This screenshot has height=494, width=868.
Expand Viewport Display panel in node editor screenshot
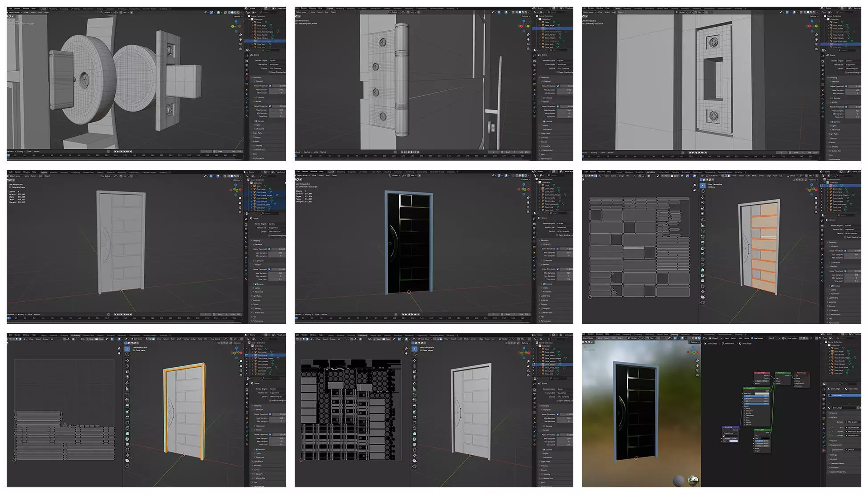click(x=837, y=463)
